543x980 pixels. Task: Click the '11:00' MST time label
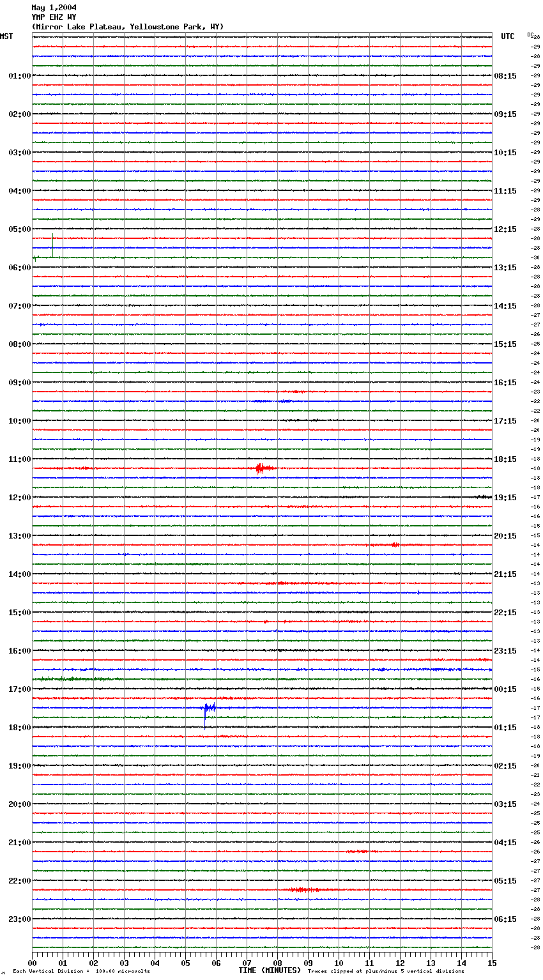[20, 459]
